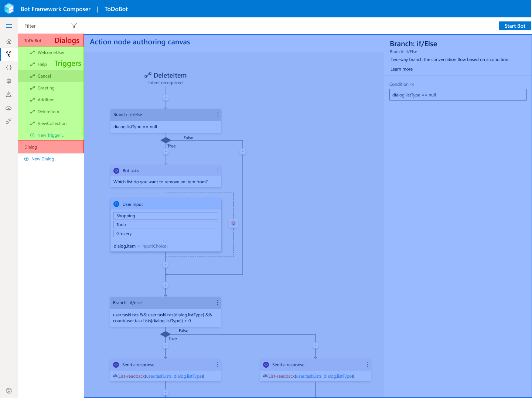Add action on second False branch
The height and width of the screenshot is (398, 532).
click(x=316, y=346)
